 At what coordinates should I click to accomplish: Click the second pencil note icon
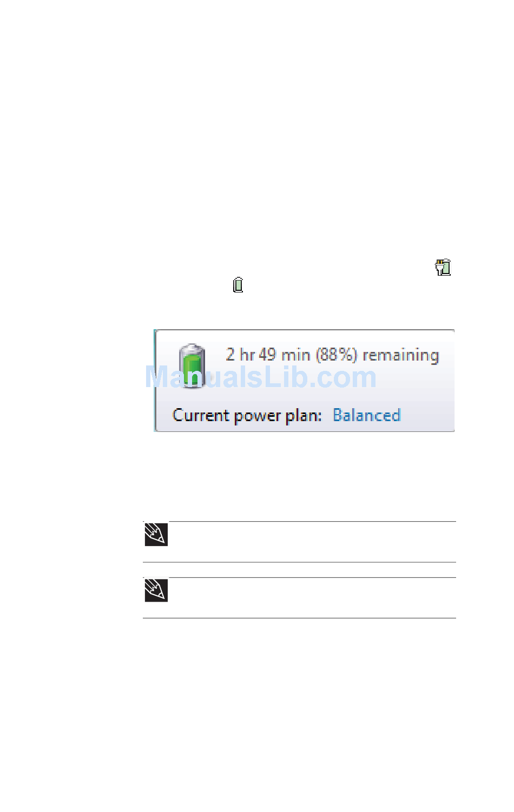156,590
